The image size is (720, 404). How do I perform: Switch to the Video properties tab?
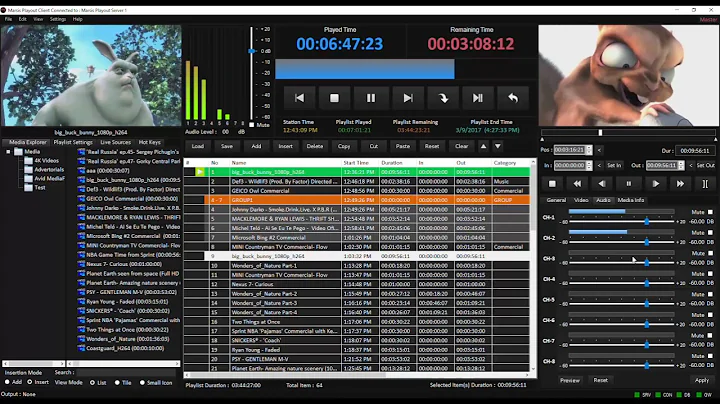[x=581, y=200]
